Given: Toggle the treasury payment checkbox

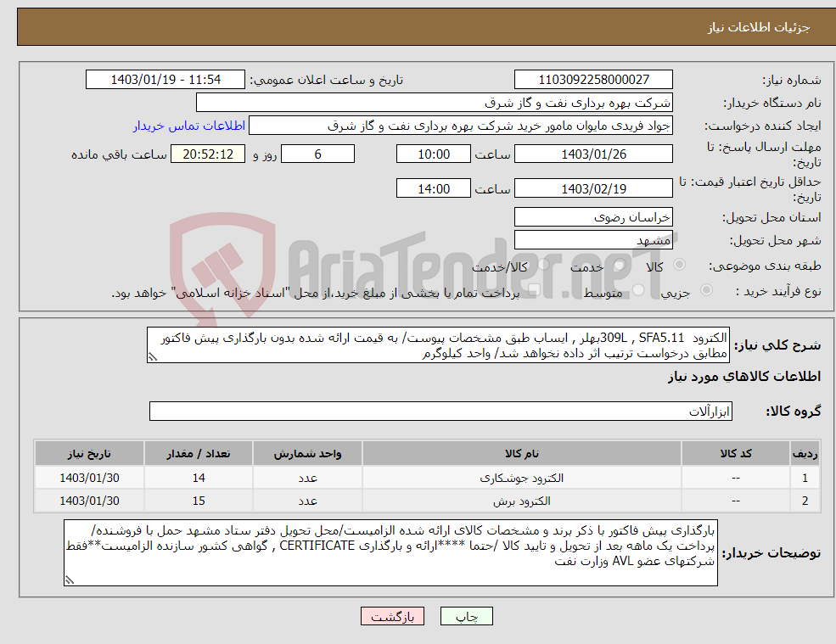Looking at the screenshot, I should pos(535,290).
